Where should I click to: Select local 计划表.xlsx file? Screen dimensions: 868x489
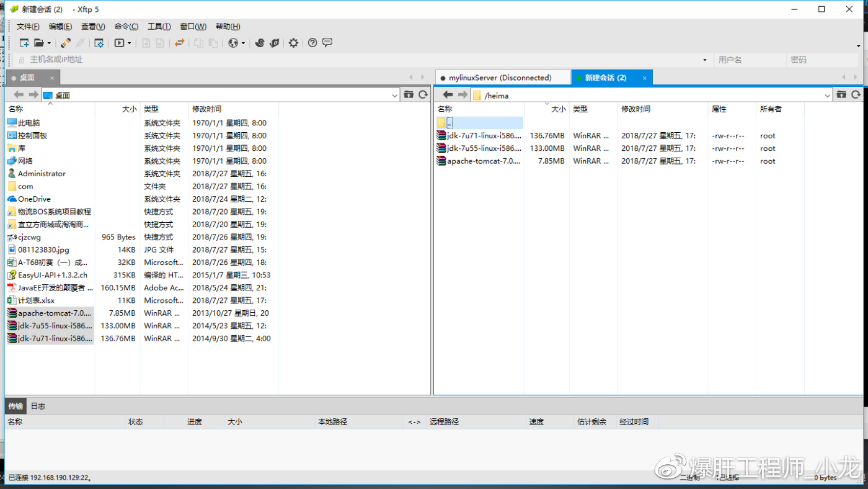tap(31, 300)
